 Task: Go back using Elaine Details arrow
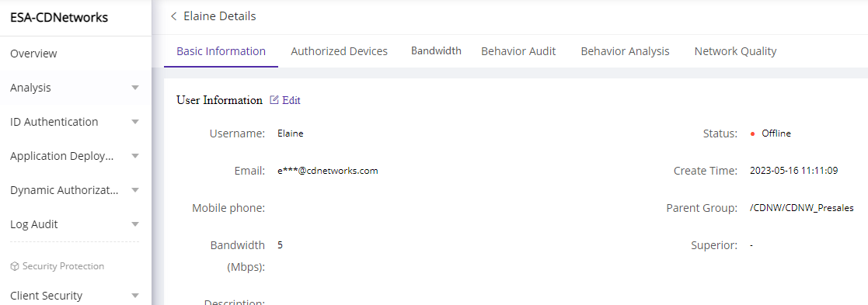tap(174, 16)
